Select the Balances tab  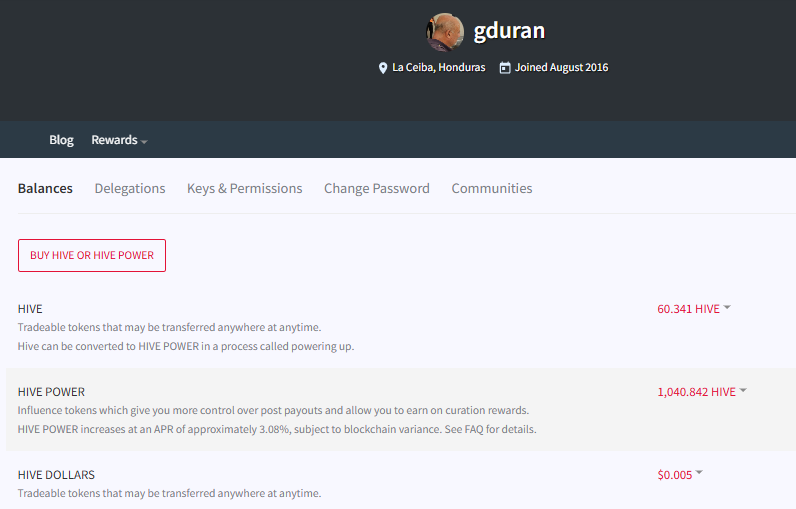45,188
